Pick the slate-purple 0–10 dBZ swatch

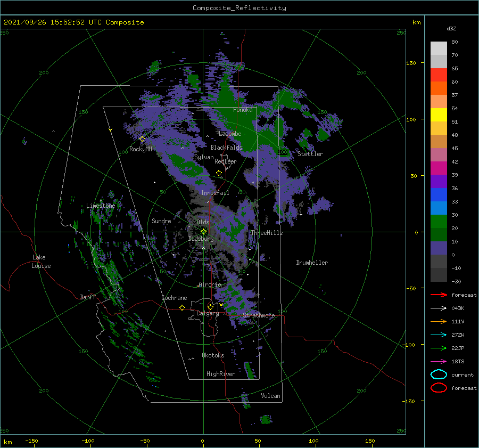tap(439, 248)
